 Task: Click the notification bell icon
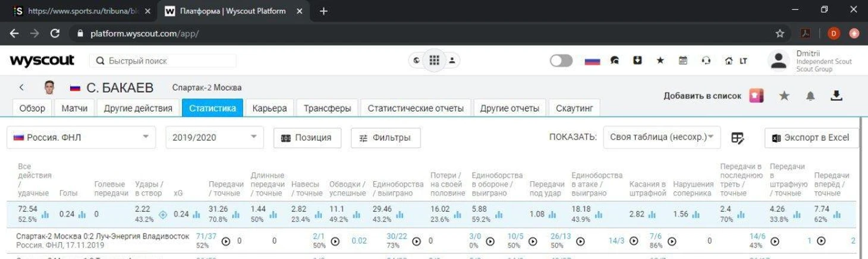[810, 96]
